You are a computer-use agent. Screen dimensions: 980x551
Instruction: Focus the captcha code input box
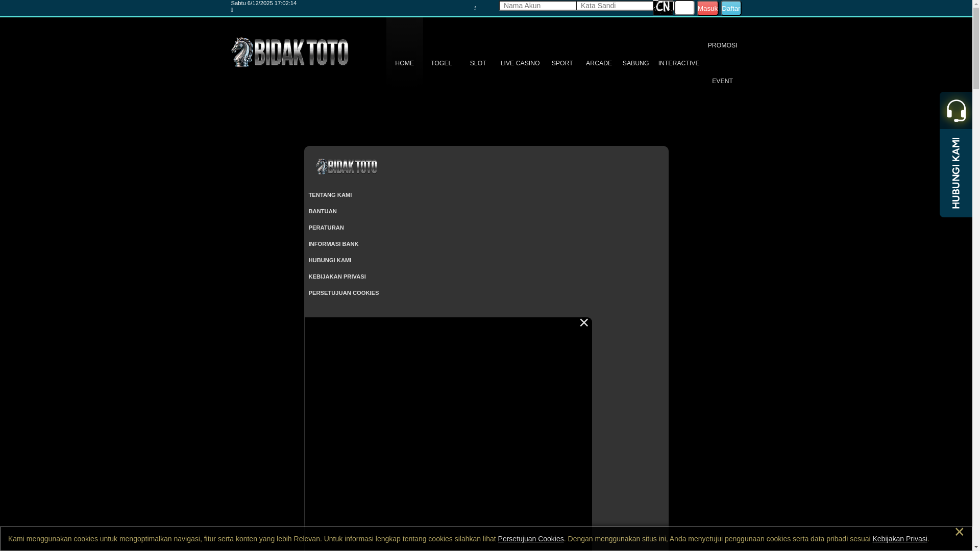tap(684, 8)
